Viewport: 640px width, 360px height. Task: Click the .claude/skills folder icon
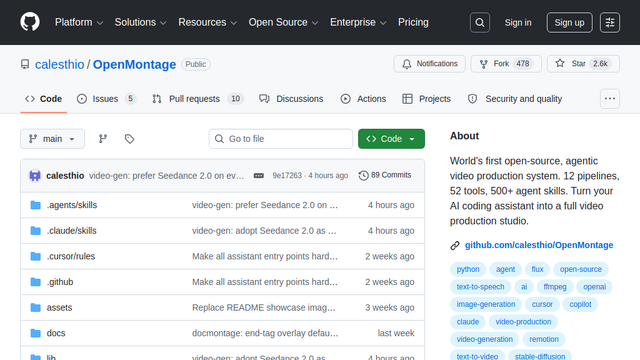tap(36, 231)
